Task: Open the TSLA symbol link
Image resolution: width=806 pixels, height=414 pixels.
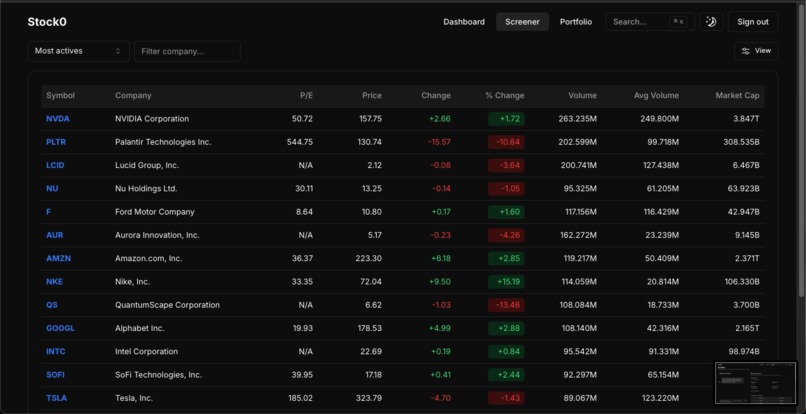Action: [x=57, y=398]
